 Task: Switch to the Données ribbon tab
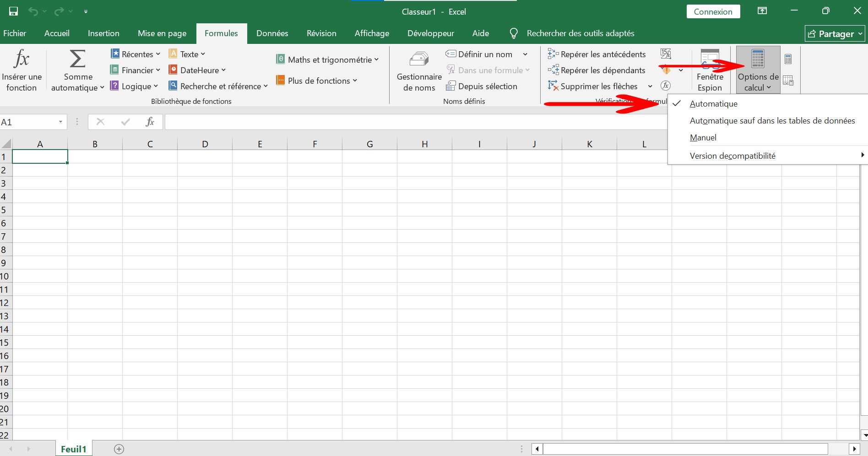(x=272, y=33)
